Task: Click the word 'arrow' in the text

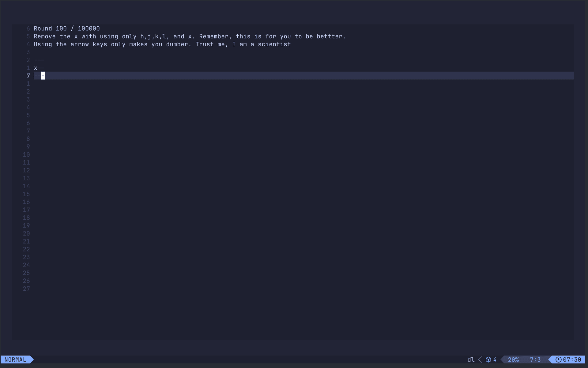Action: pos(80,44)
